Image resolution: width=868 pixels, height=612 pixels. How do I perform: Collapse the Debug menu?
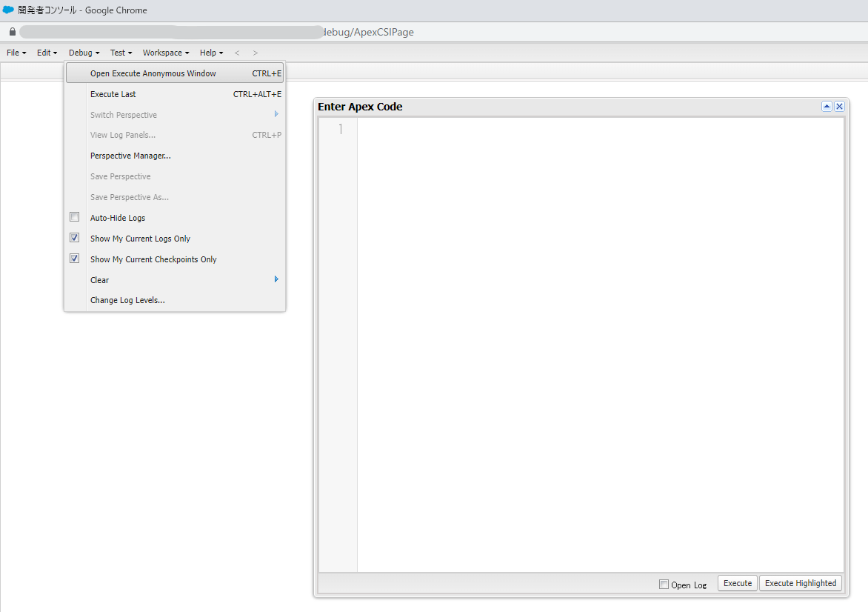click(x=84, y=53)
